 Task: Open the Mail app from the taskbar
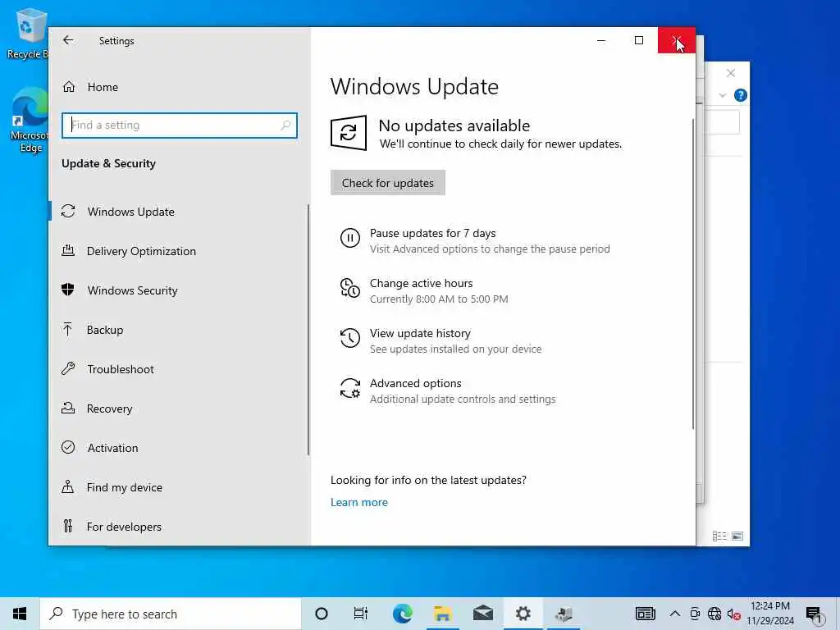(x=482, y=614)
